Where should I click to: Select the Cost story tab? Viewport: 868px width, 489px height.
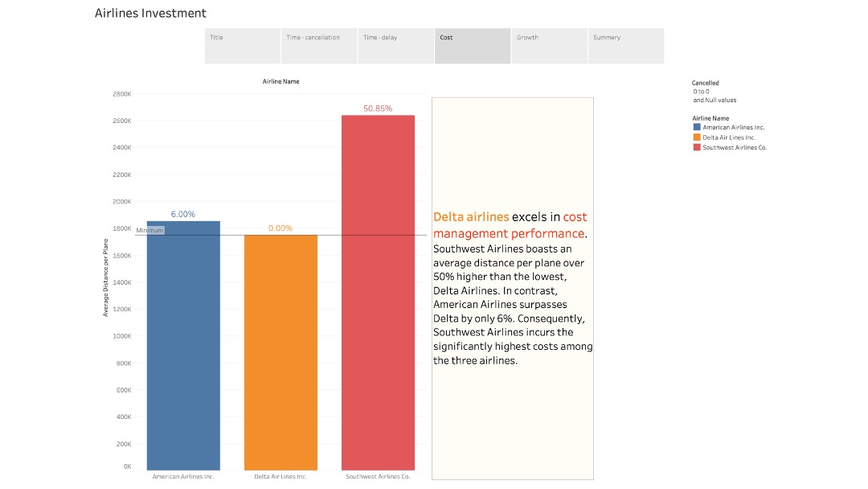[x=473, y=46]
